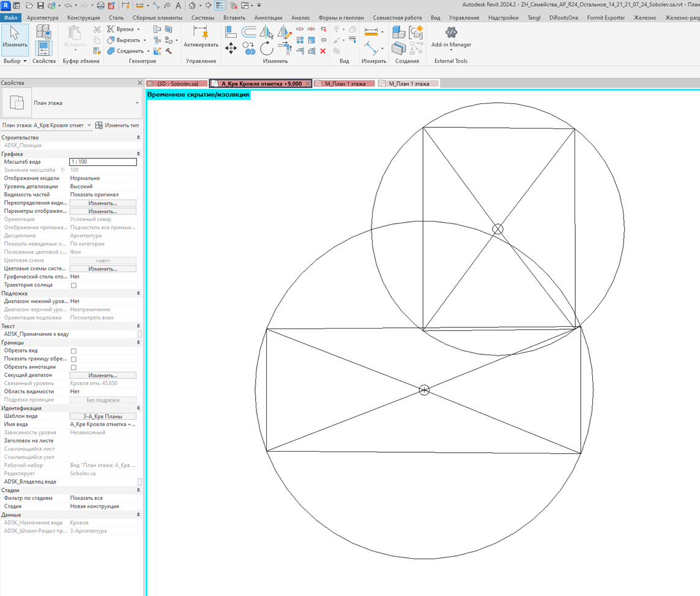Select the Offset tool icon
700x596 pixels.
pyautogui.click(x=249, y=32)
